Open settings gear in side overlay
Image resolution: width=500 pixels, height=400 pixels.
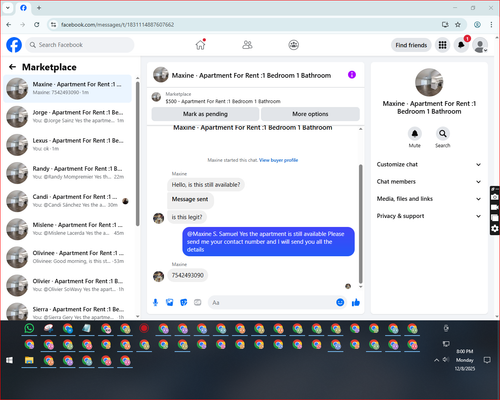coord(495,228)
